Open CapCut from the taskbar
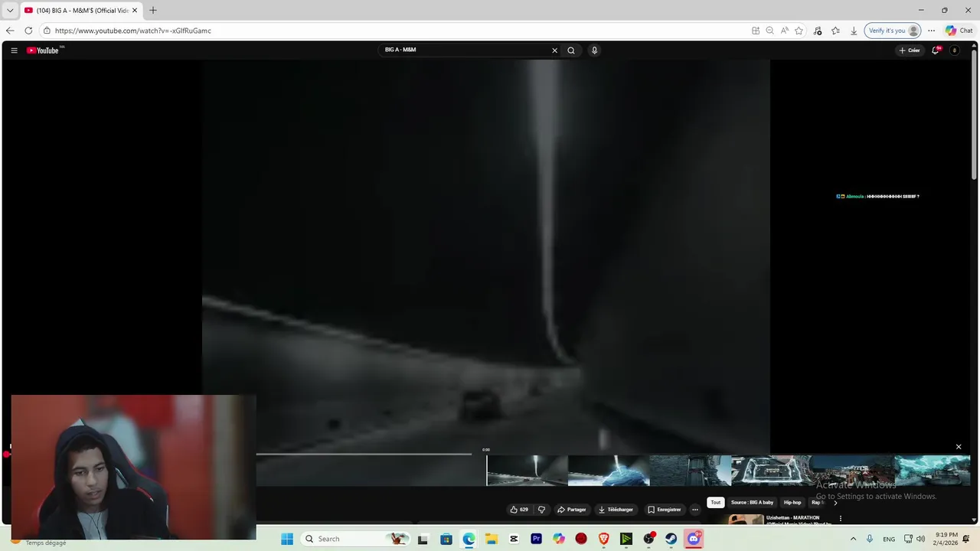 click(514, 539)
